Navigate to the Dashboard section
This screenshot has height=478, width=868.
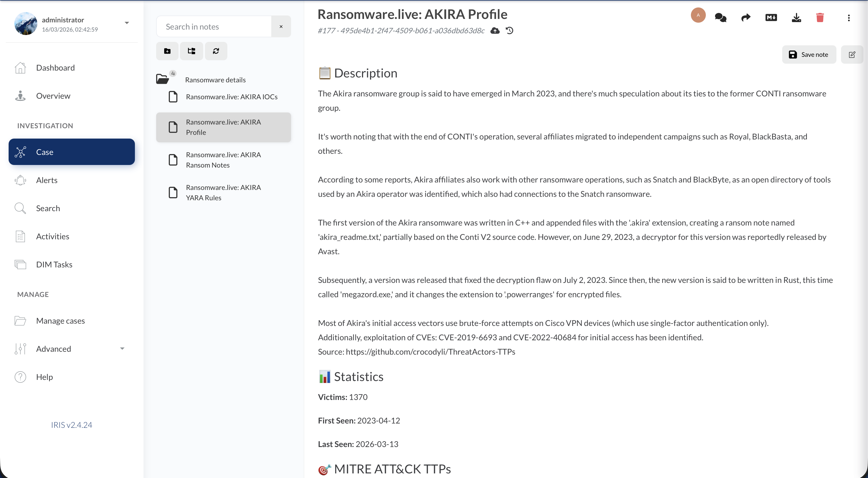tap(55, 68)
